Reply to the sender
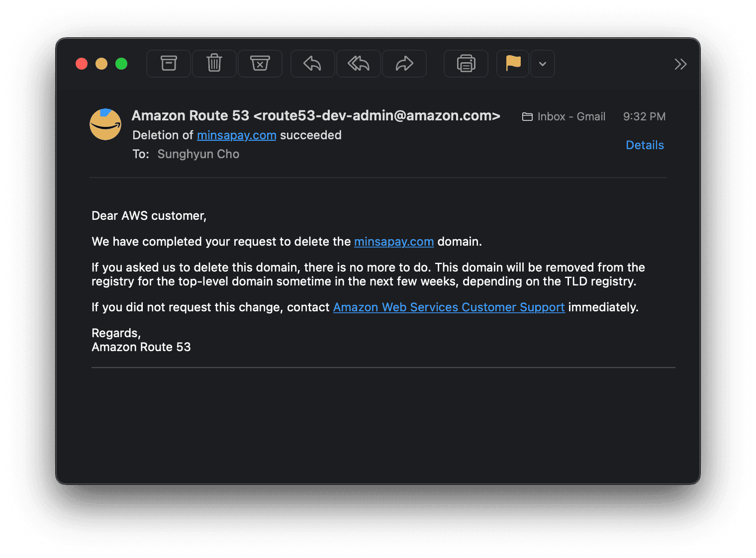The image size is (756, 558). (312, 64)
